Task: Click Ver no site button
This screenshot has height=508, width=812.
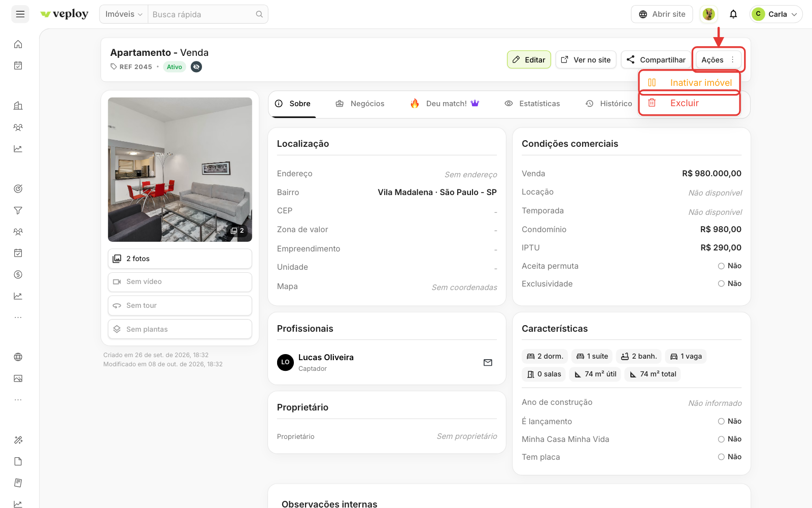Action: (586, 60)
